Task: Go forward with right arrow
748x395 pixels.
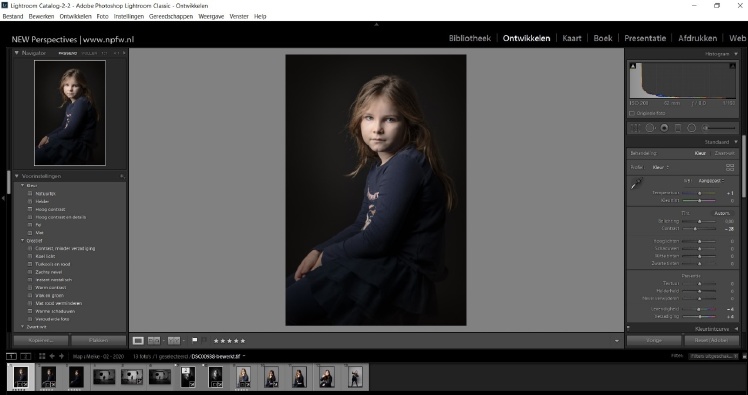Action: [62, 356]
